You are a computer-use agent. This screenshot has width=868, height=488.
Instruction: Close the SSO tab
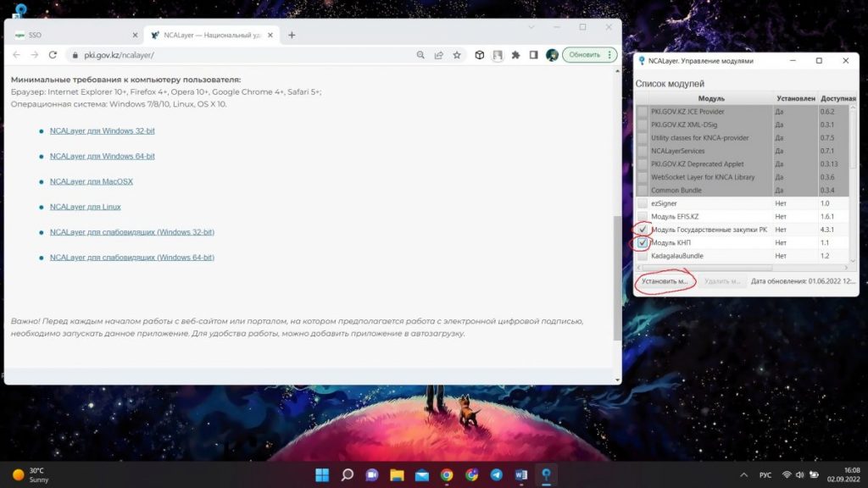(x=135, y=35)
